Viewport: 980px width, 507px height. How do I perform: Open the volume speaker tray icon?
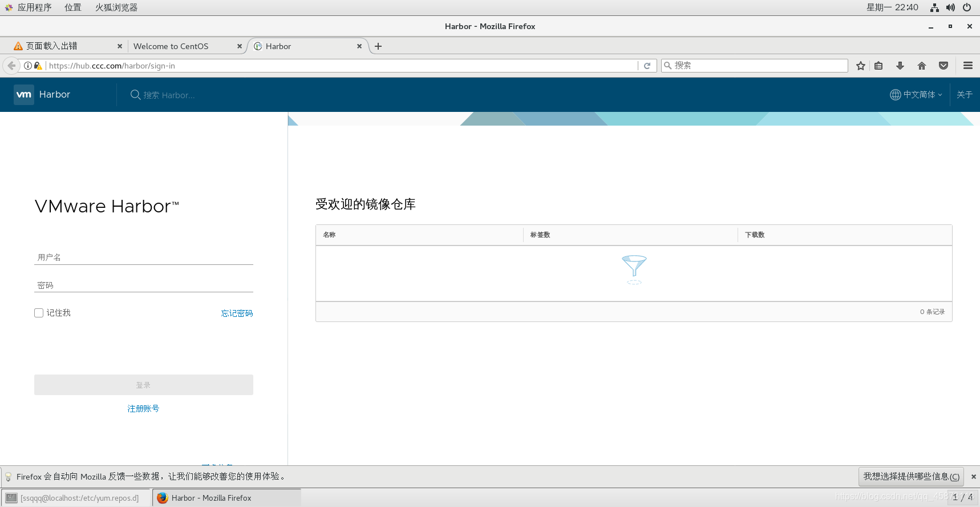950,7
